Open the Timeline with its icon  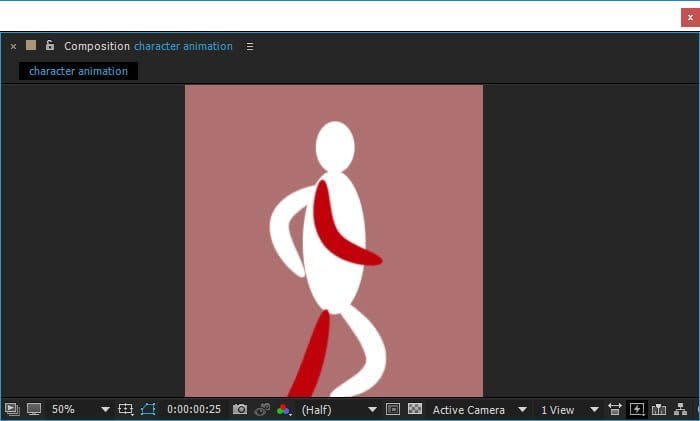coord(659,409)
